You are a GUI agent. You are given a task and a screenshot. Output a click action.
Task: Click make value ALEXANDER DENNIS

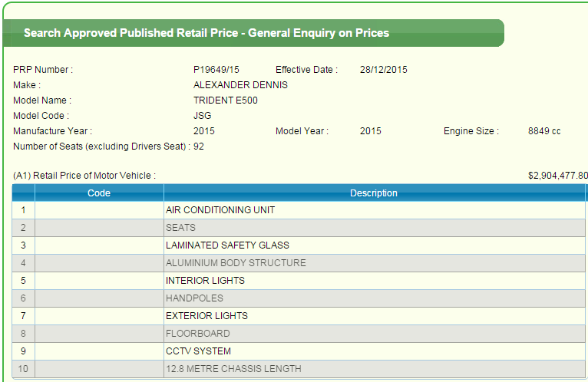pos(240,85)
